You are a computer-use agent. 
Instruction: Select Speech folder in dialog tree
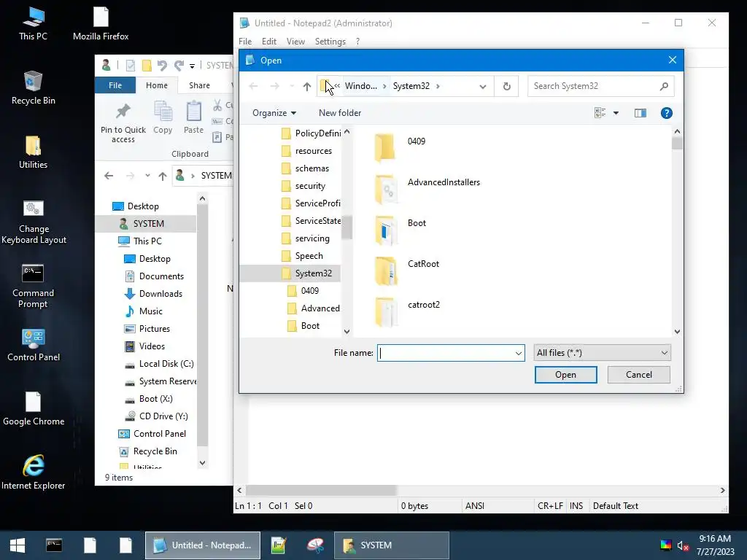coord(303,256)
